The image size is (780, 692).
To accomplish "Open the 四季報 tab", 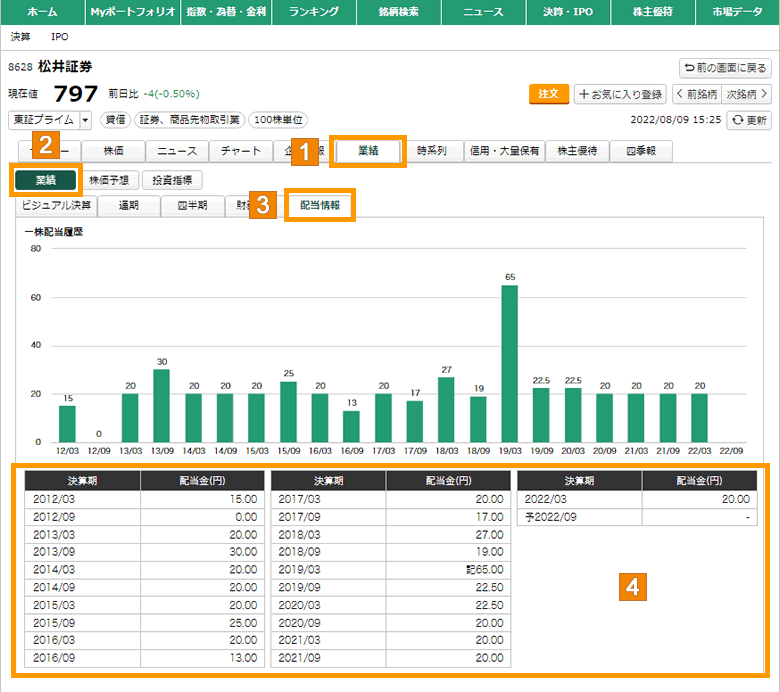I will 641,151.
